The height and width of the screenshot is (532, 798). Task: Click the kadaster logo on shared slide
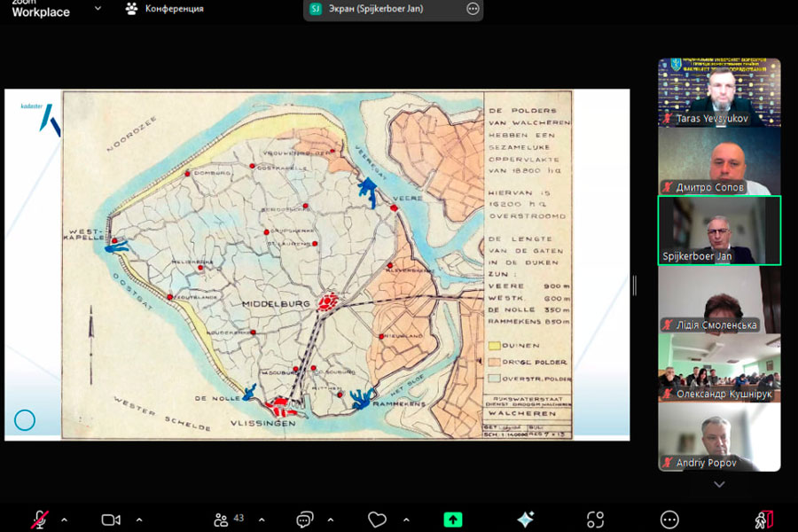pyautogui.click(x=41, y=120)
